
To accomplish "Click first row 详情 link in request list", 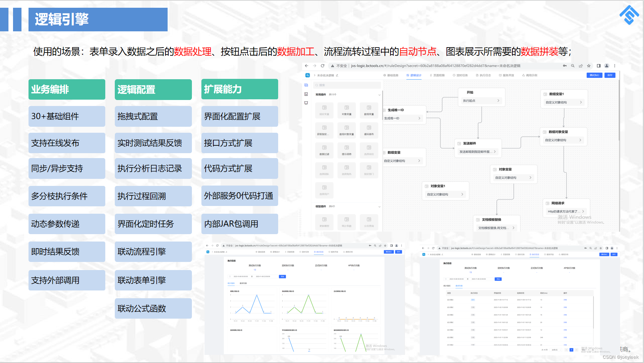I will (x=565, y=300).
